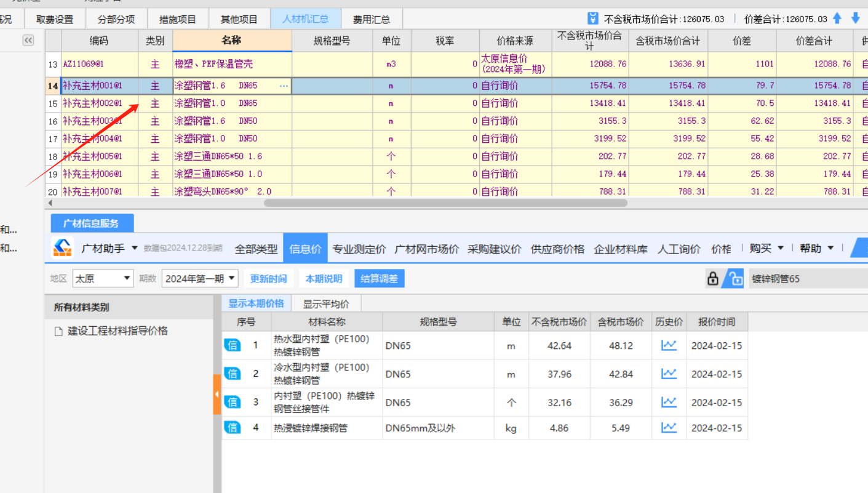
Task: Switch to 采购建议价 tab
Action: pos(495,249)
